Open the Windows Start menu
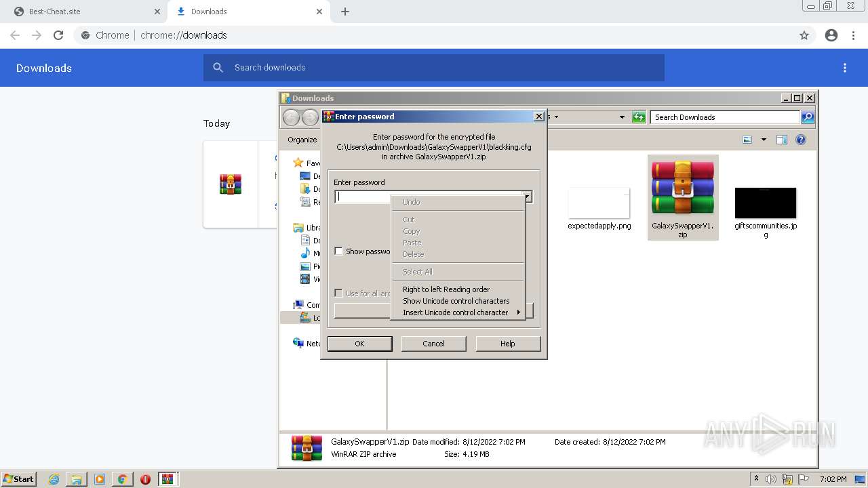 click(x=19, y=479)
